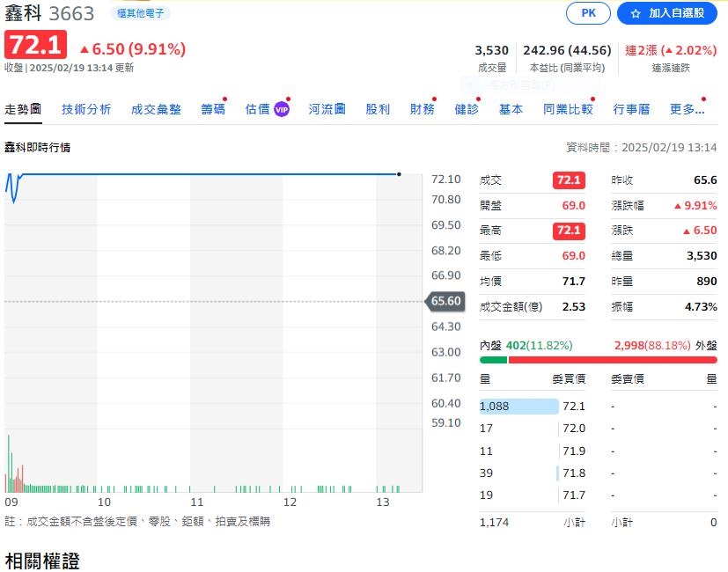Switch to the 健診 tab
728x572 pixels.
[x=467, y=109]
